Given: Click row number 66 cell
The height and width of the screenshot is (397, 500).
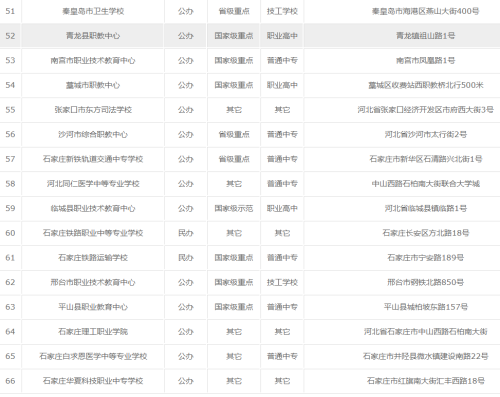Looking at the screenshot, I should coord(10,381).
